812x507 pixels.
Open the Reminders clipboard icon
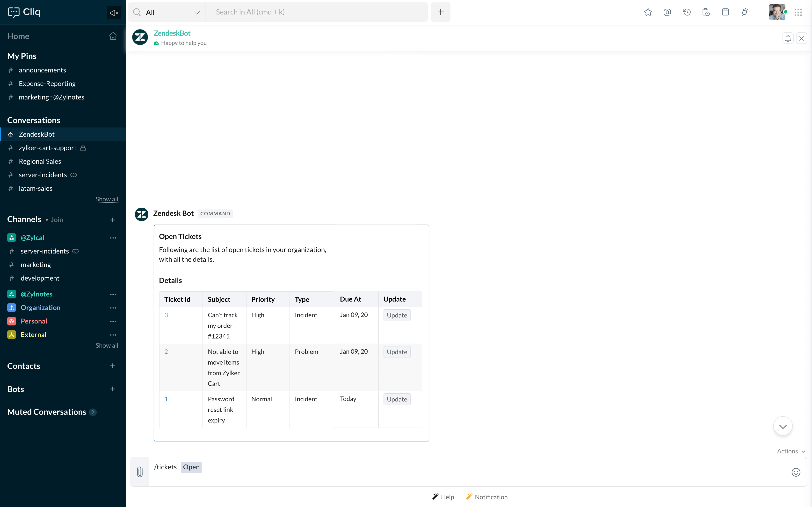[x=706, y=12]
